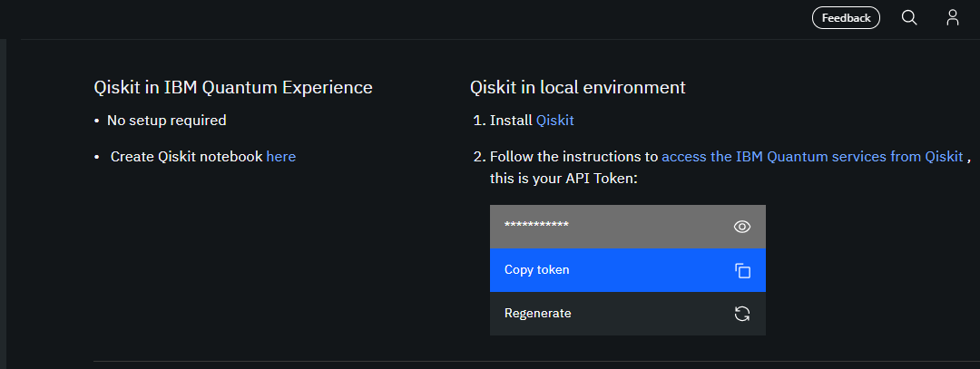Click the 'Create Qiskit notebook' bullet text
The image size is (980, 369).
(x=186, y=156)
